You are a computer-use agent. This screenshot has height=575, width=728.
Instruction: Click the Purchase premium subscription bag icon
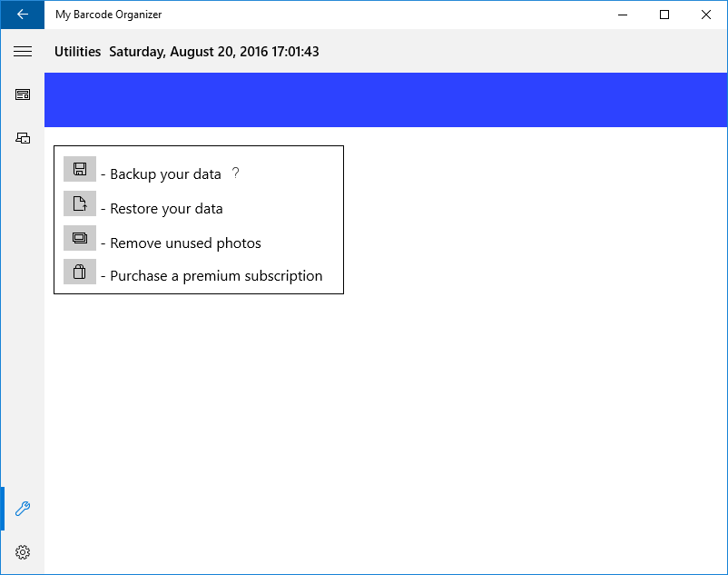79,271
